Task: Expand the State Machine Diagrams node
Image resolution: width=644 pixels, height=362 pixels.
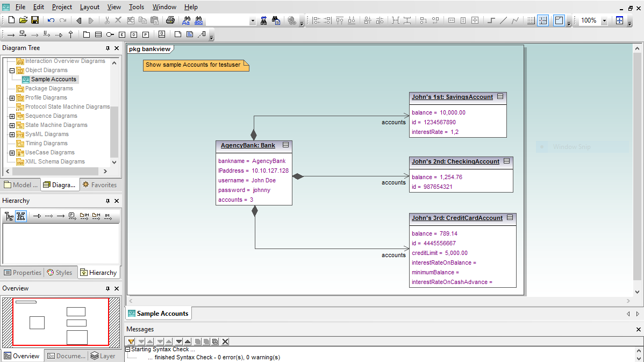Action: click(12, 125)
